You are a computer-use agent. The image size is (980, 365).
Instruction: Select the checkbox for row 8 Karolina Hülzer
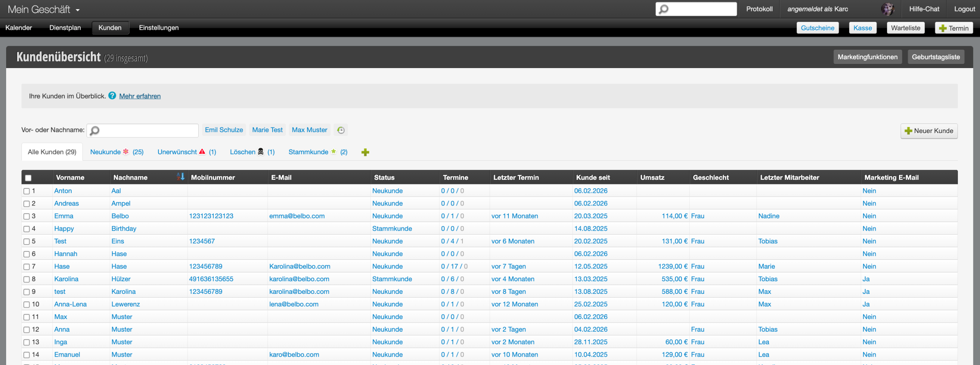click(26, 279)
